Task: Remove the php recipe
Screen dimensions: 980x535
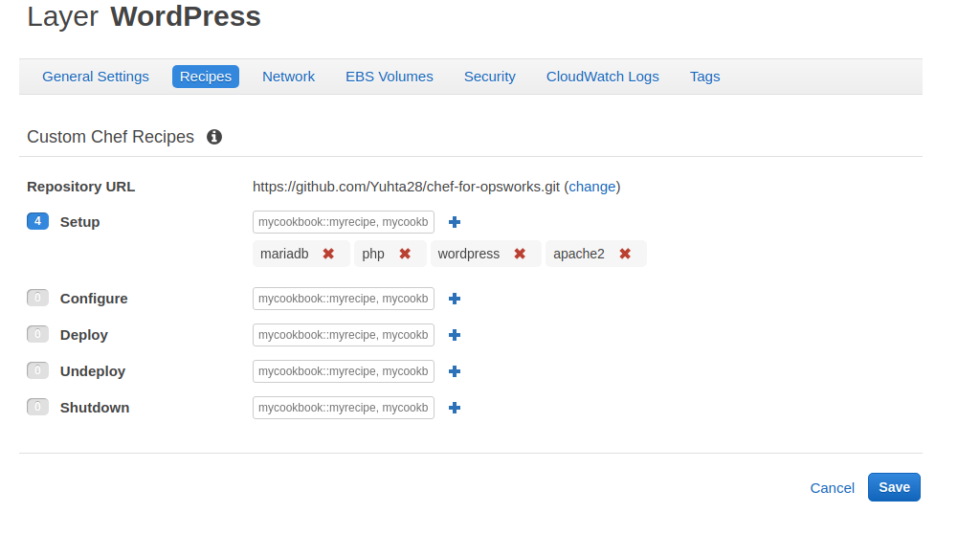Action: [405, 254]
